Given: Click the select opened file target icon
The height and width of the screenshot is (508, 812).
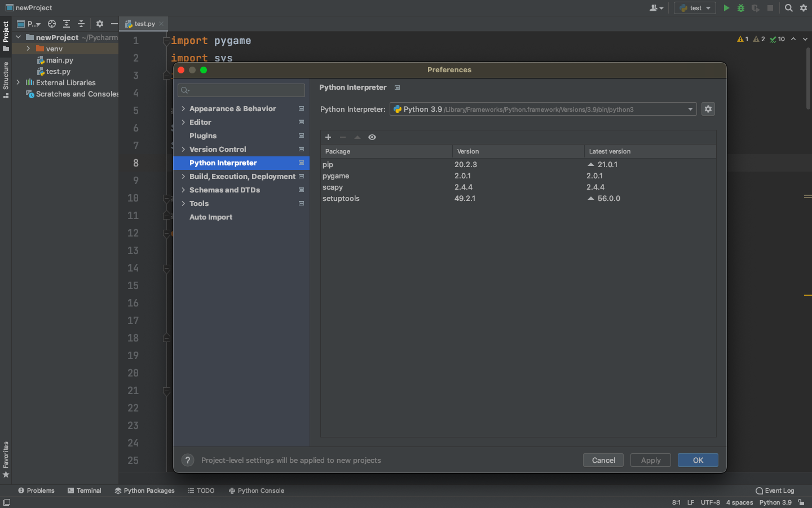Looking at the screenshot, I should tap(52, 24).
